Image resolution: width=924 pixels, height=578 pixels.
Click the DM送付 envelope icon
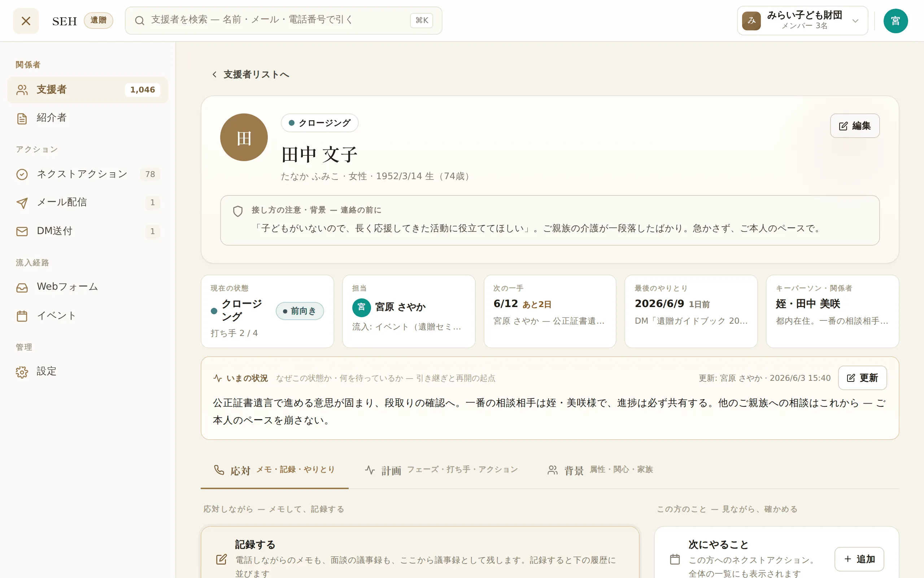(x=22, y=231)
